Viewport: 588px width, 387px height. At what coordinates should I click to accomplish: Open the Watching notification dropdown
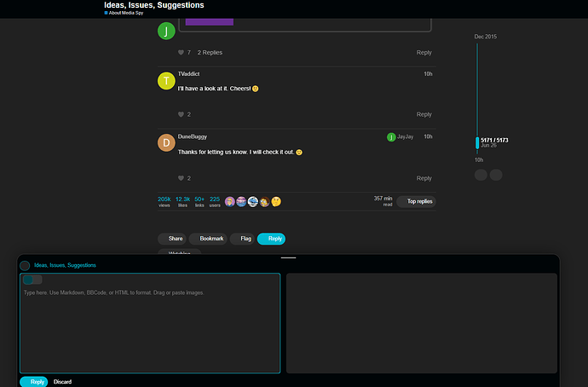click(x=179, y=251)
